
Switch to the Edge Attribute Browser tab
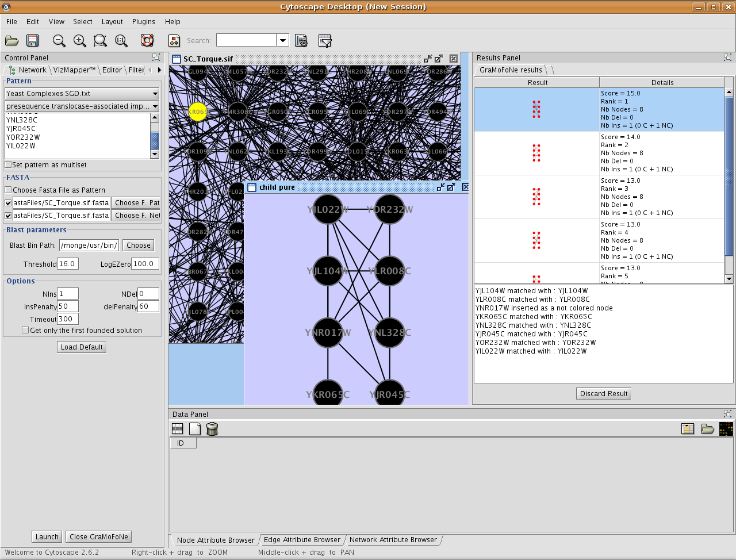302,540
